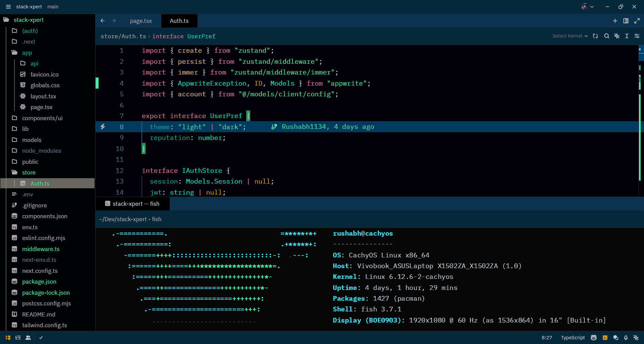Select the Auth.ts editor tab
The image size is (644, 344).
179,21
